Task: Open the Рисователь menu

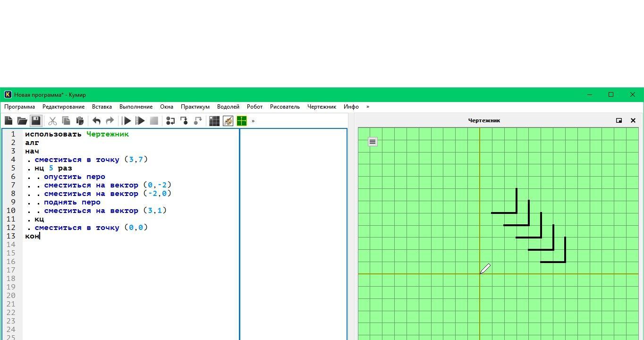Action: (x=285, y=107)
